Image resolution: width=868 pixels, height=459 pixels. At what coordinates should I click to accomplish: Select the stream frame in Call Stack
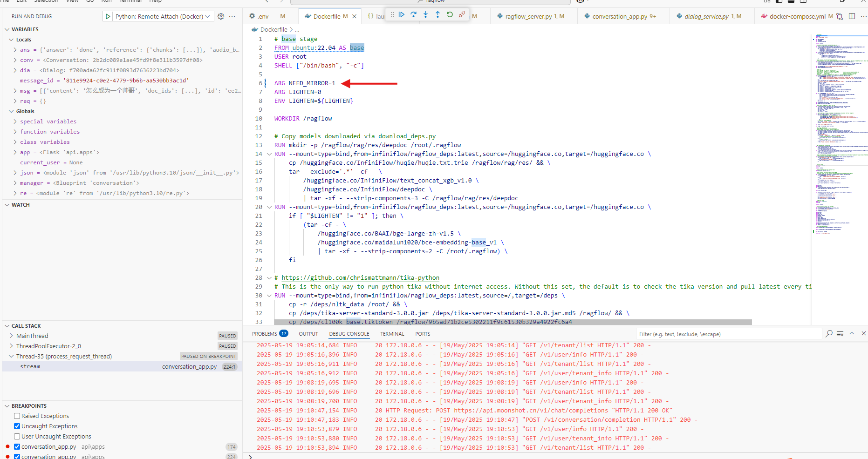(30, 366)
